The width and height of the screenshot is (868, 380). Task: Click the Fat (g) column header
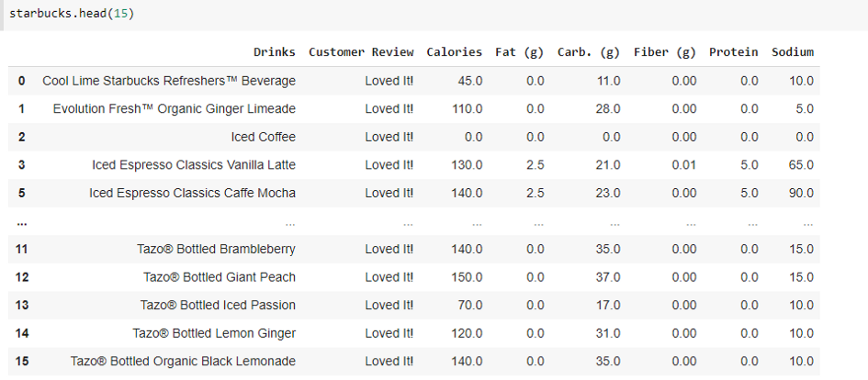point(519,52)
